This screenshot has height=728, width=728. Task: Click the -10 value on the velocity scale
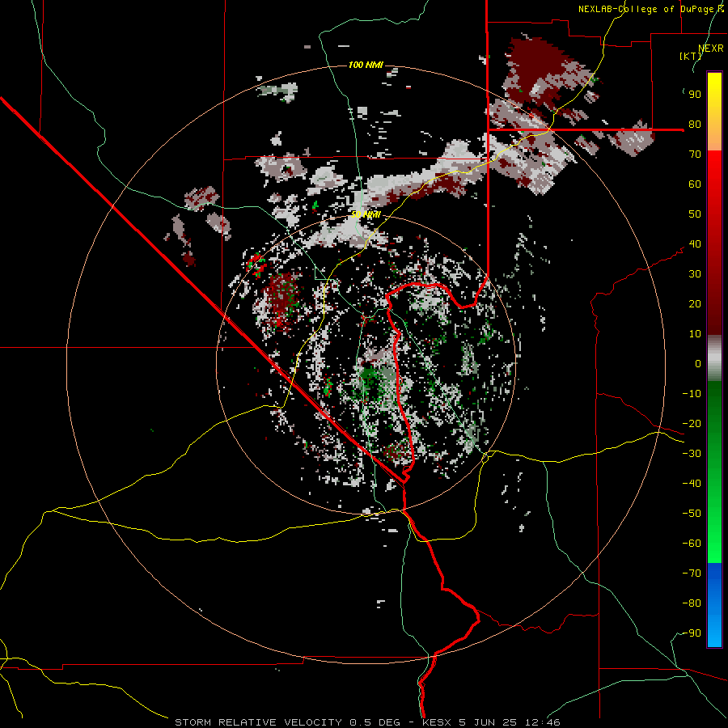692,394
